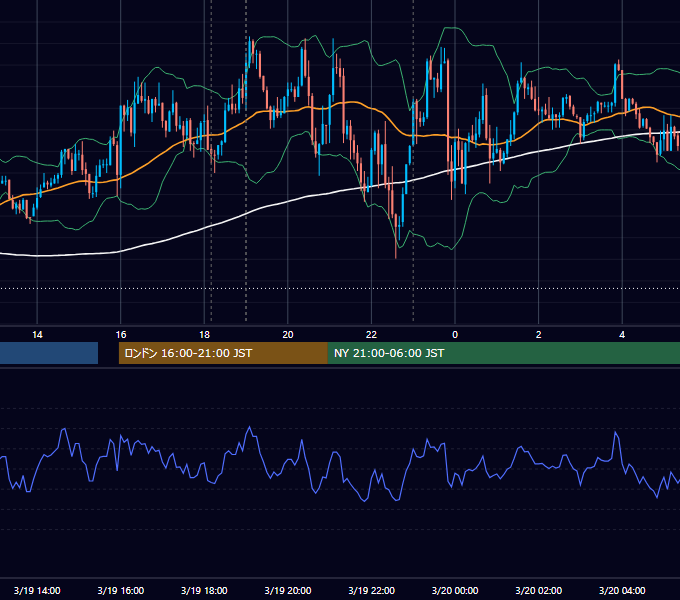
Task: Click the 14 hour label on chart axis
Action: [37, 335]
